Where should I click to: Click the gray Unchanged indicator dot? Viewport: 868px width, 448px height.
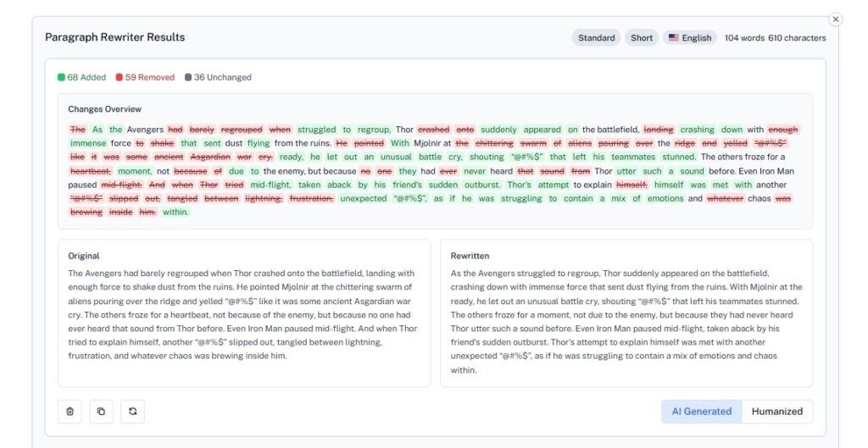point(187,77)
